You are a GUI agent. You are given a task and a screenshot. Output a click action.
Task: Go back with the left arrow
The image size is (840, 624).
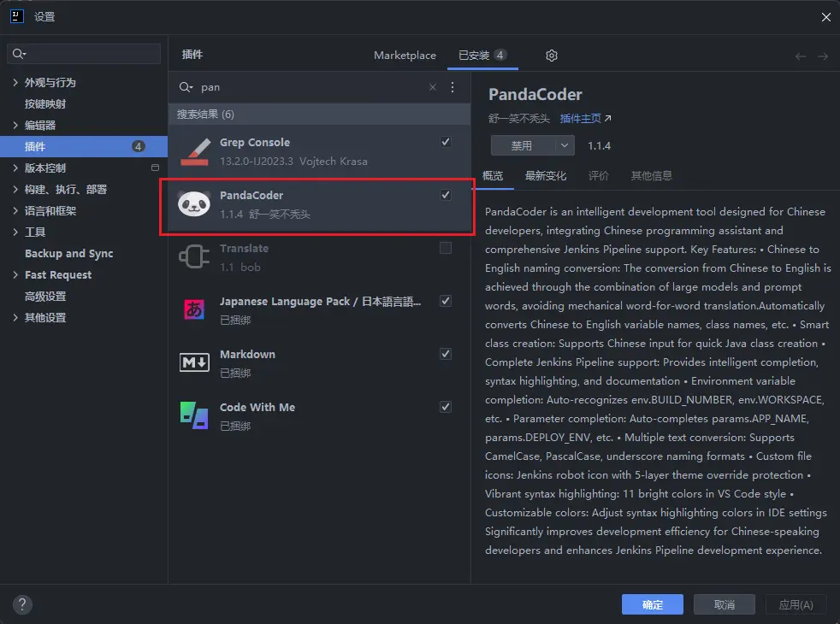[801, 56]
